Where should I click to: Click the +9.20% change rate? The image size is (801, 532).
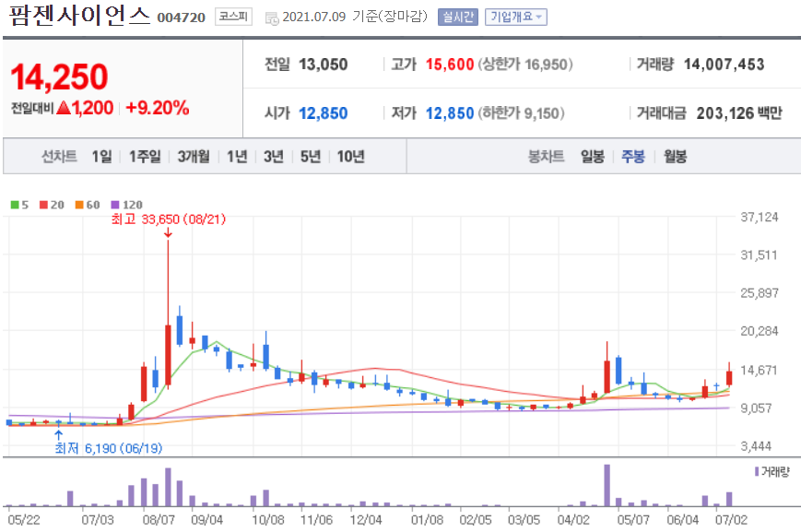[157, 108]
